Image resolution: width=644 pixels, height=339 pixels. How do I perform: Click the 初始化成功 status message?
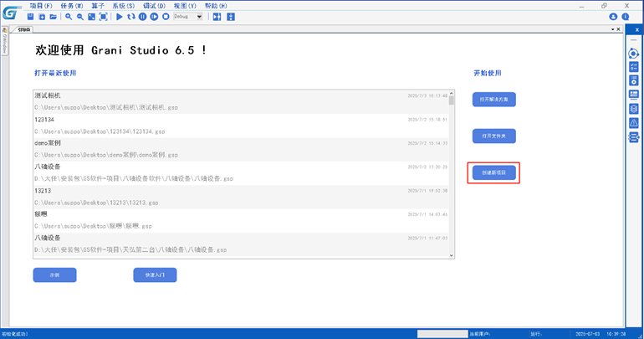coord(15,334)
